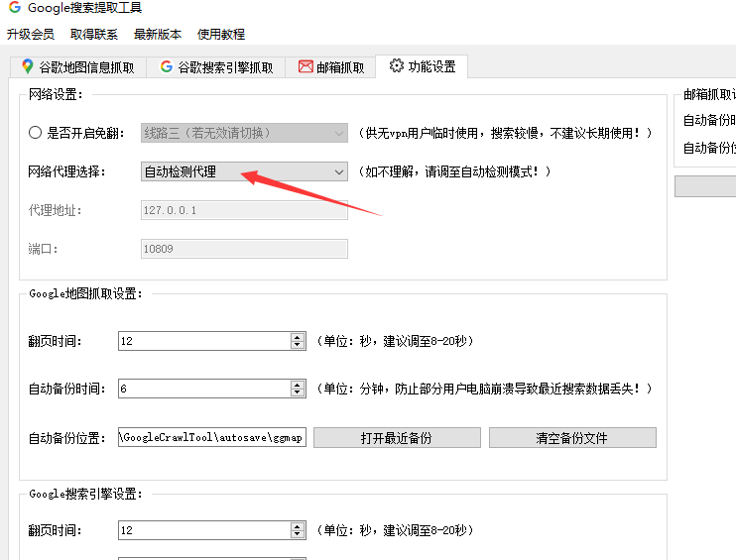
Task: Click the Google地图抓取设置 group label
Action: coord(85,294)
